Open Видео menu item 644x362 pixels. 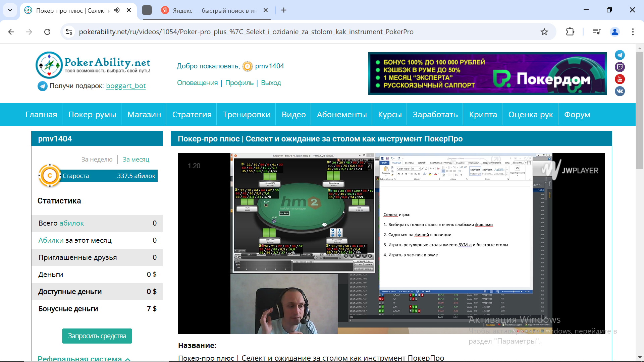click(294, 115)
